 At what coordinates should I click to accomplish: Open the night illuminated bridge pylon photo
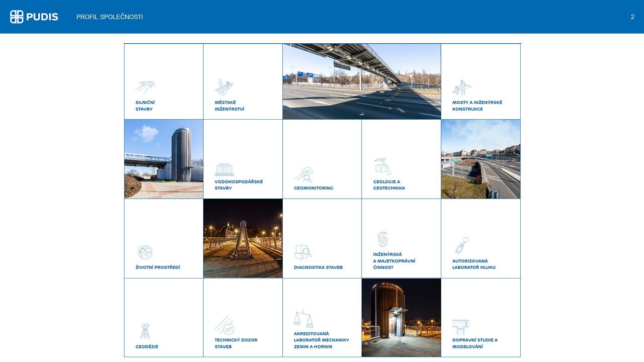point(243,238)
